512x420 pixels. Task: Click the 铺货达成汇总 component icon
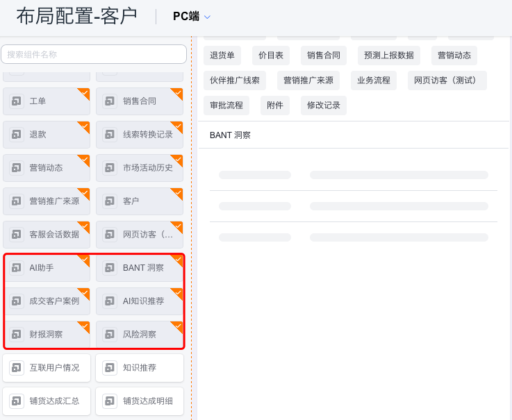tap(17, 401)
